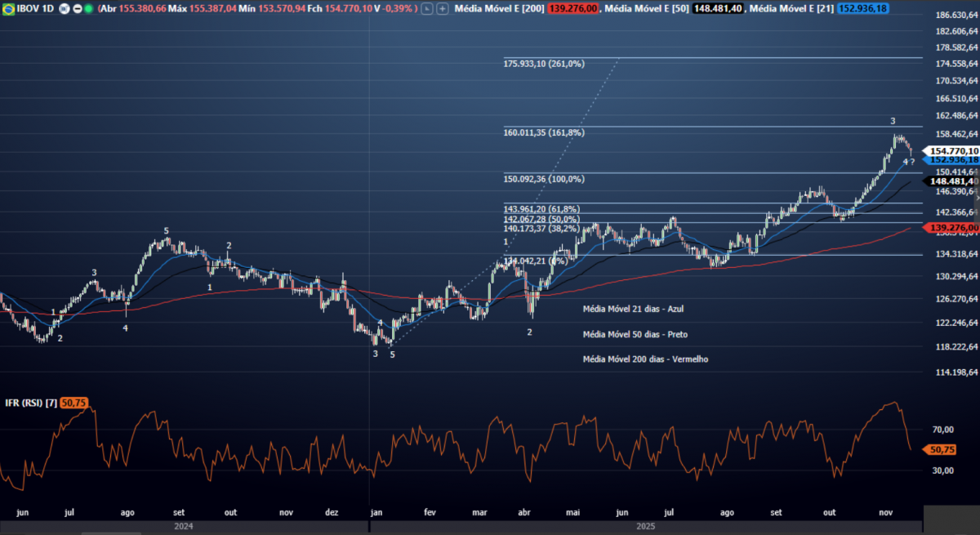This screenshot has height=535, width=980.
Task: Click the 150.092,36 (100,0%) Fibonacci label
Action: [x=544, y=179]
